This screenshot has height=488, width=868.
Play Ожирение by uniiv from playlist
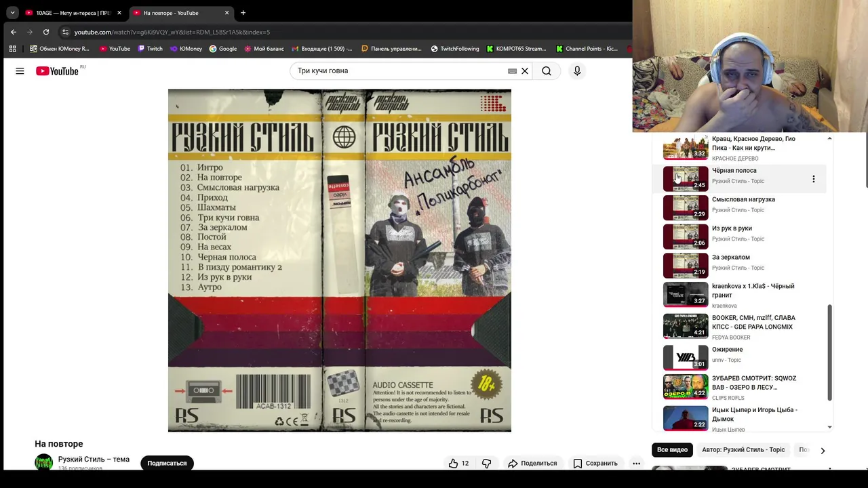[739, 357]
